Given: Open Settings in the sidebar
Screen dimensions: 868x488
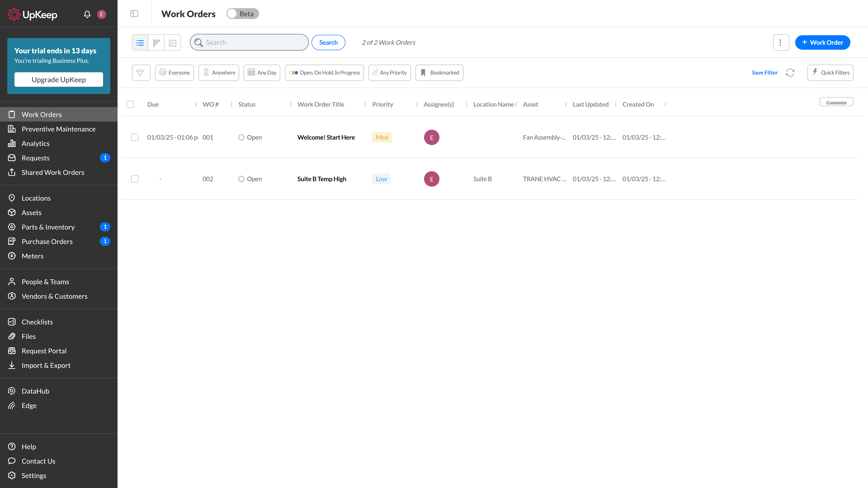Looking at the screenshot, I should (x=59, y=476).
